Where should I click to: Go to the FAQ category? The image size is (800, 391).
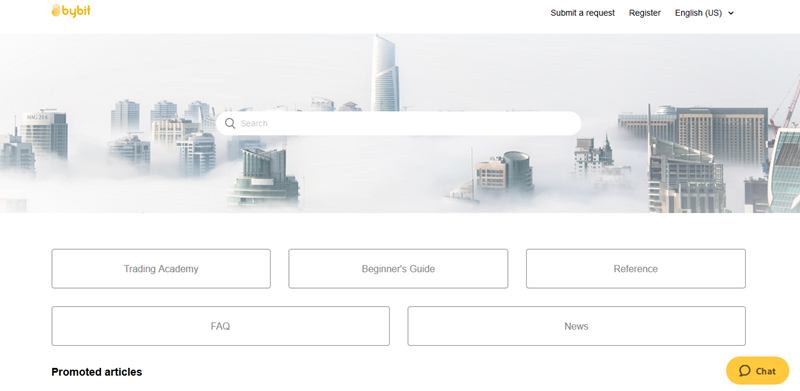[220, 326]
